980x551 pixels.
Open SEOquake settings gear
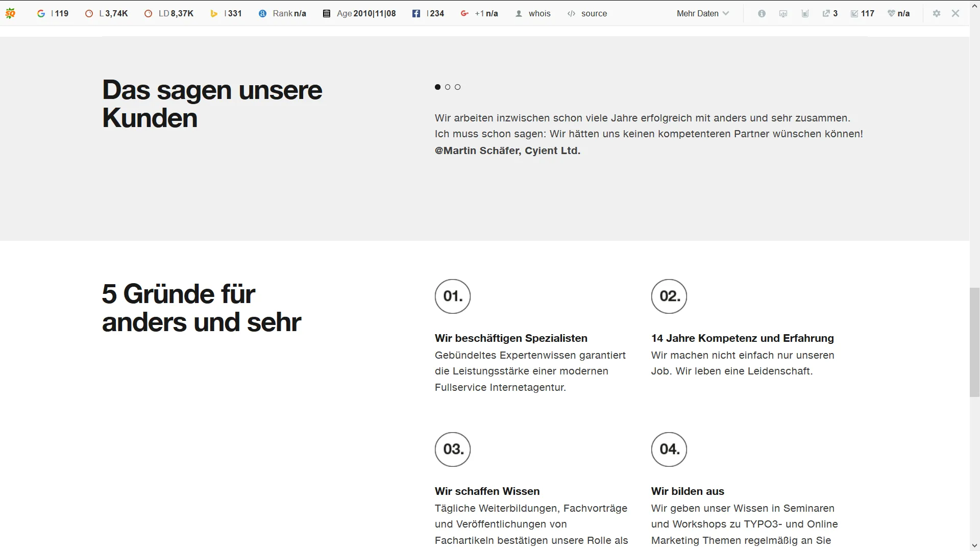tap(937, 14)
